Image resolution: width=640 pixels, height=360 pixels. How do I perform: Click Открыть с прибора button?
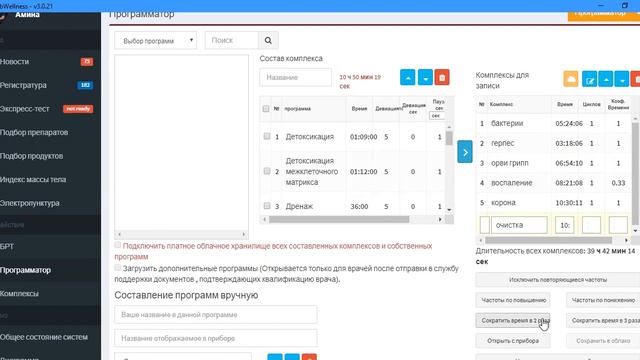[x=513, y=341]
